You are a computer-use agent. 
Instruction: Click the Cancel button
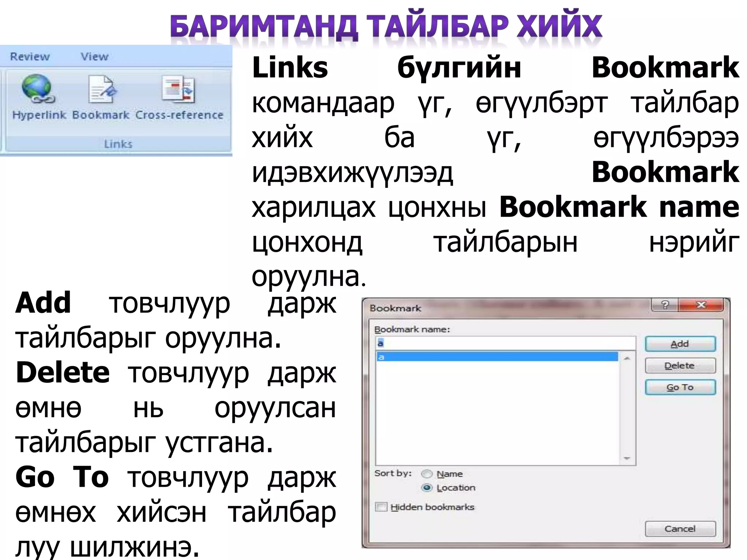680,529
